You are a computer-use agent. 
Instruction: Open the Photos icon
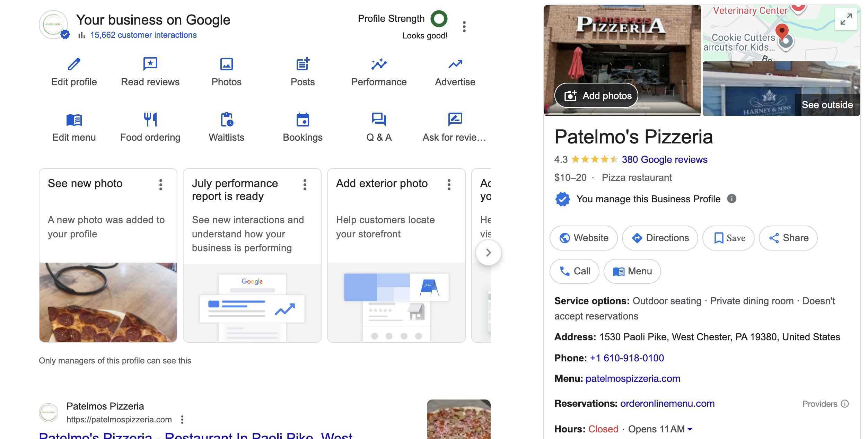click(x=226, y=64)
